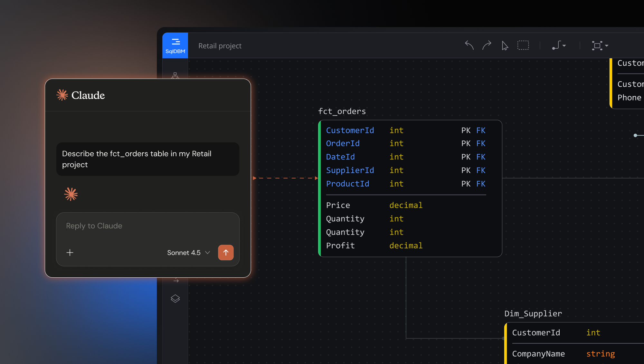Click the Describe fct_orders message bubble

[148, 159]
